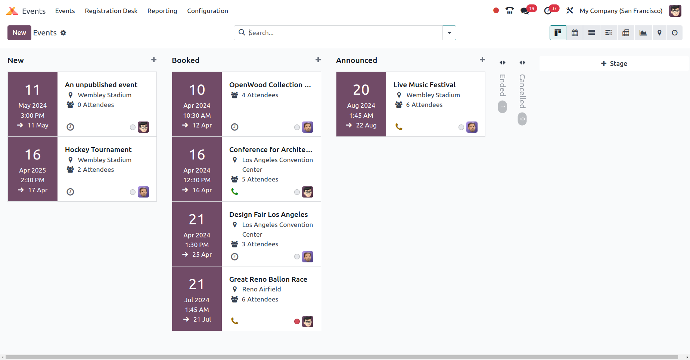Viewport: 690px width, 360px height.
Task: Click the red recording indicator icon
Action: click(x=496, y=11)
